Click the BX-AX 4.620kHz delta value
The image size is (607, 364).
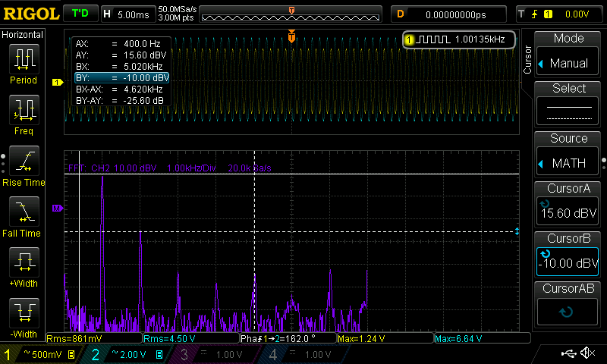[143, 89]
